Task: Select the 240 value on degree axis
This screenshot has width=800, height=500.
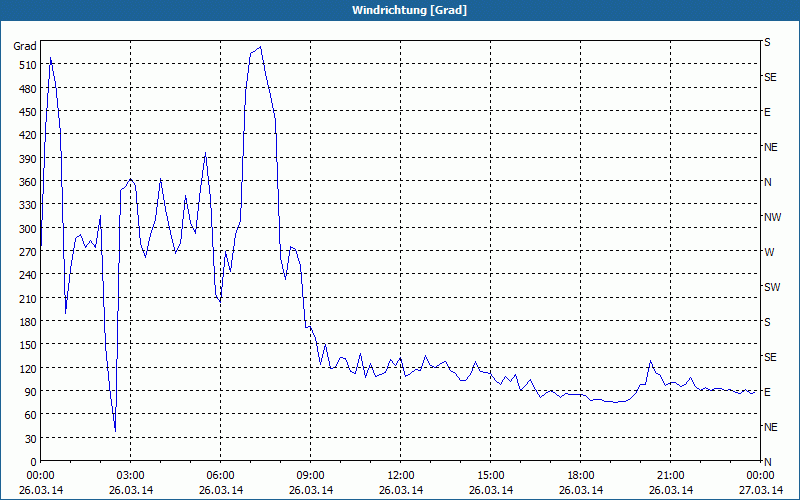Action: [28, 275]
